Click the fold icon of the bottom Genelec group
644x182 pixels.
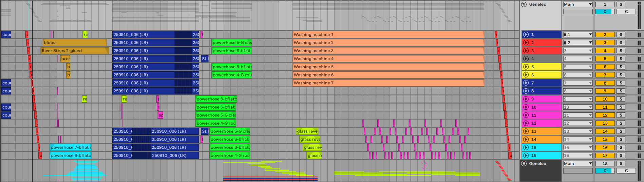coord(524,164)
